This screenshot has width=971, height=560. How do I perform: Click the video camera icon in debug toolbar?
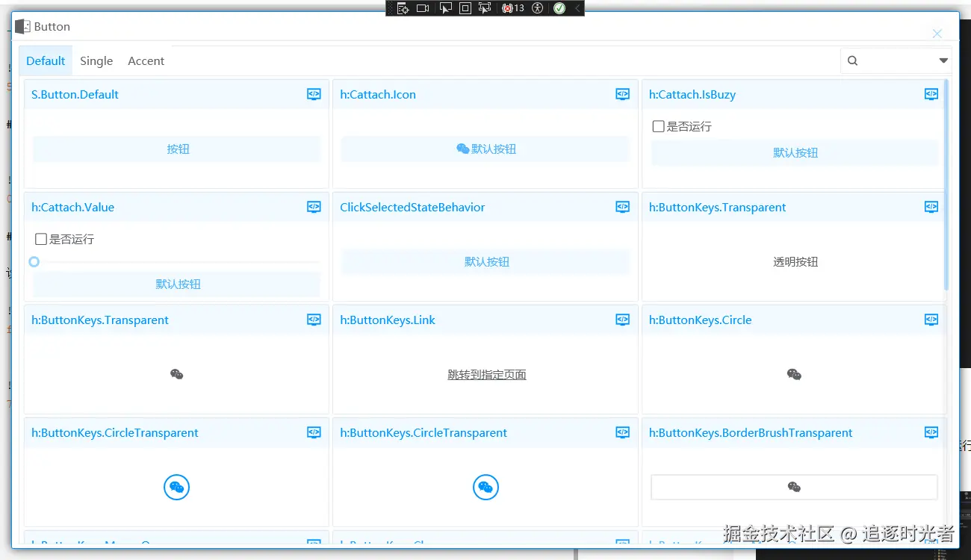pos(423,8)
